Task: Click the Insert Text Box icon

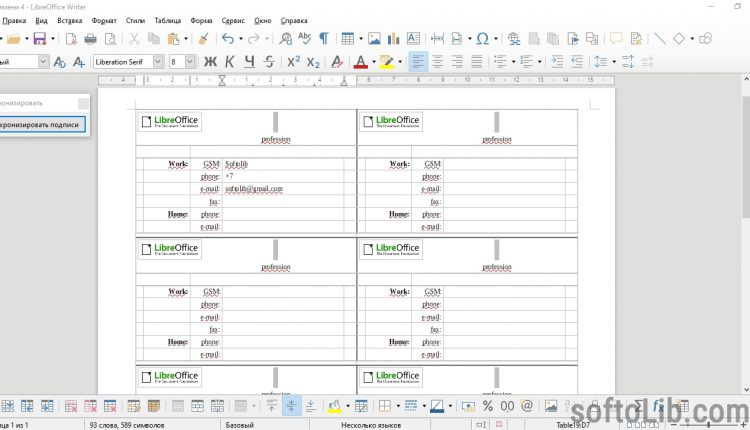Action: point(413,39)
